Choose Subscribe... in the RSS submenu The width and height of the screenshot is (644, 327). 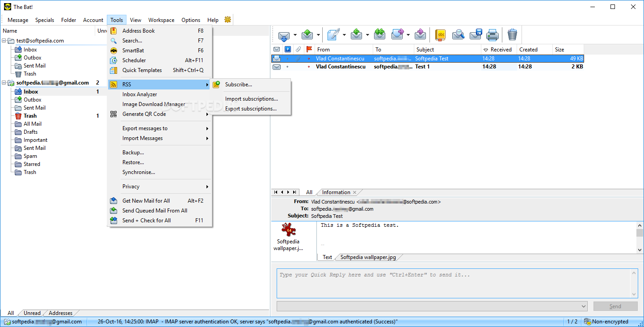(238, 85)
